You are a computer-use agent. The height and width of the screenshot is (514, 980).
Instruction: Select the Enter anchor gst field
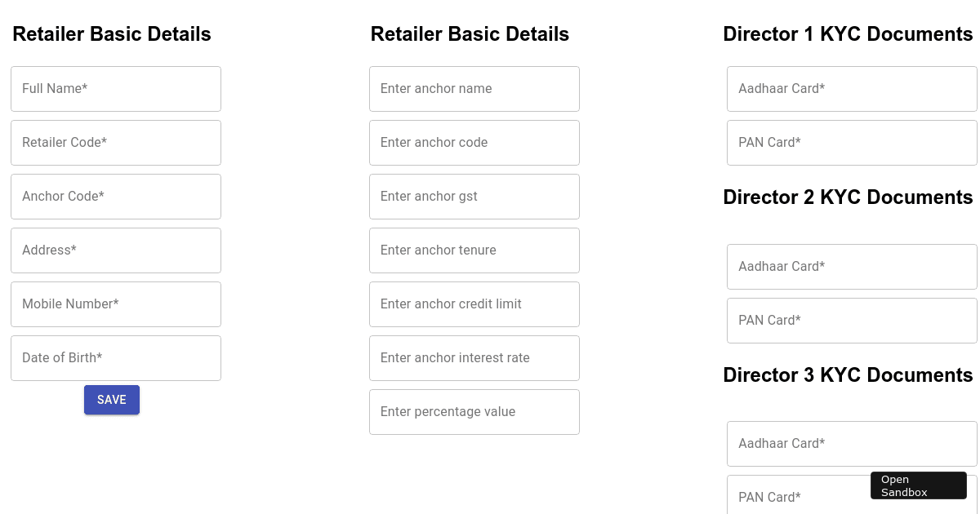474,197
